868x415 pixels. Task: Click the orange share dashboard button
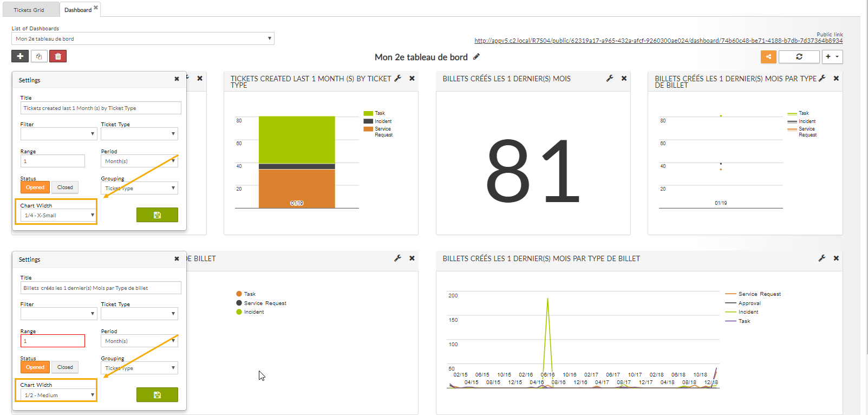768,57
